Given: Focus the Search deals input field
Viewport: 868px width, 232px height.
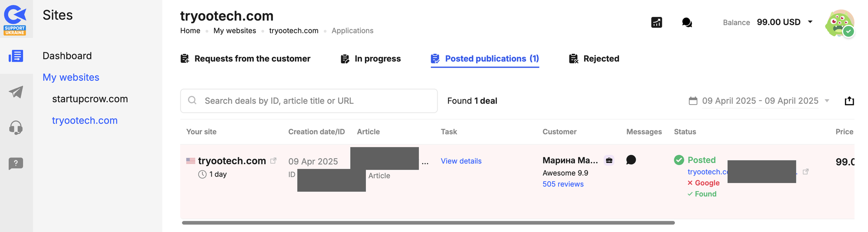Looking at the screenshot, I should tap(309, 101).
